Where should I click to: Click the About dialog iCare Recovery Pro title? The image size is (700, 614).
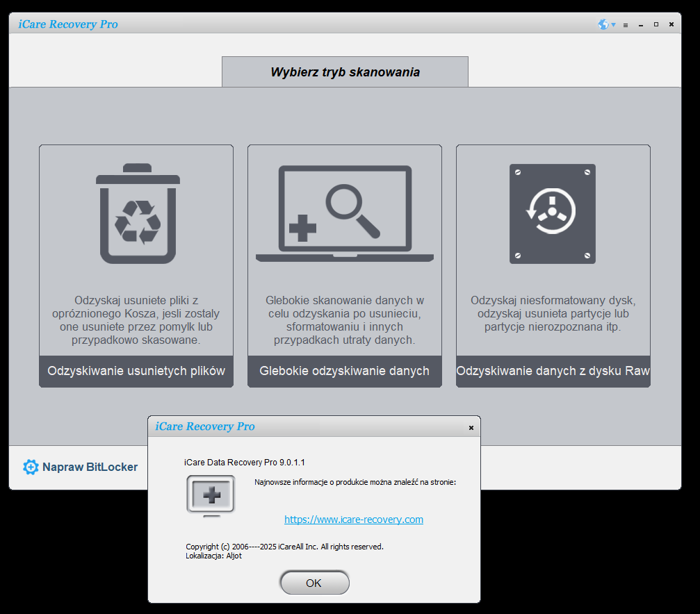(x=205, y=426)
